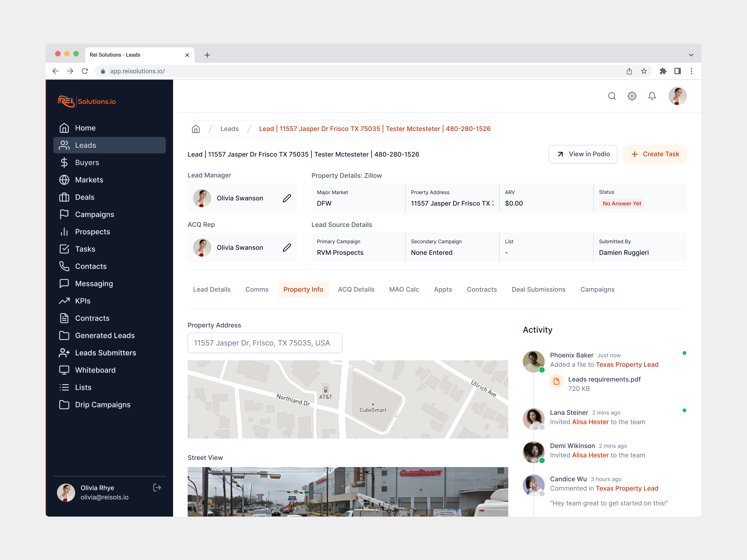
Task: Switch to the MAO Calc tab
Action: [404, 289]
